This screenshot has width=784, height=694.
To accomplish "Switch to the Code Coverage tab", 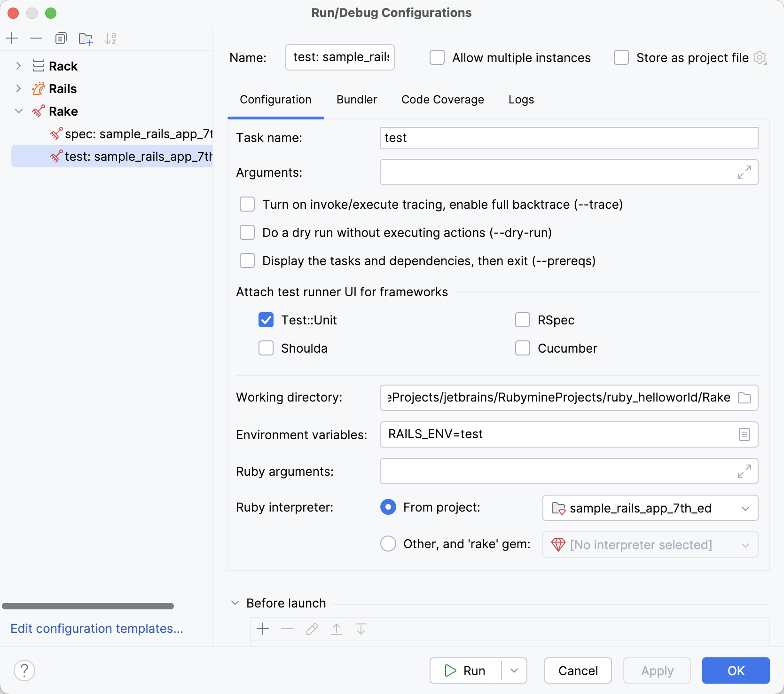I will click(442, 99).
